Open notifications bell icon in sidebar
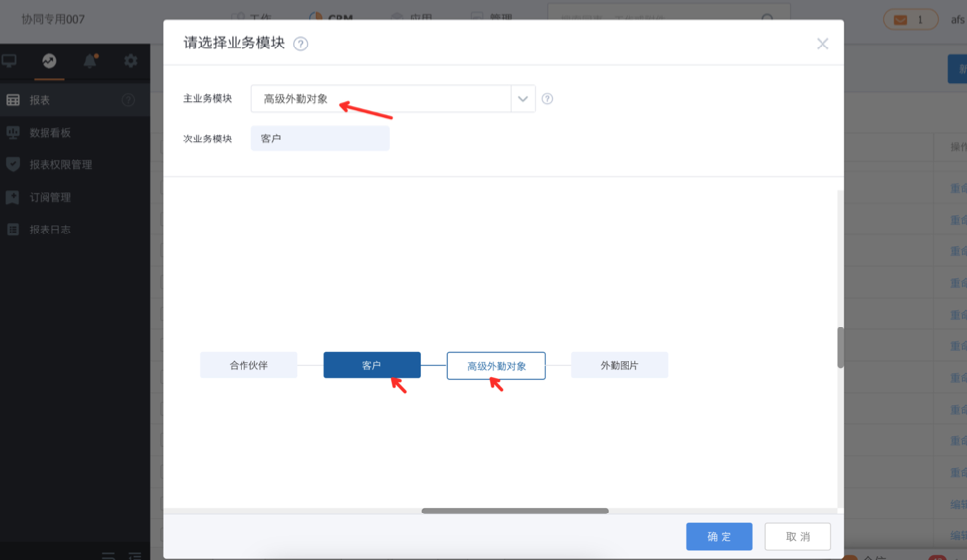967x560 pixels. pos(90,61)
